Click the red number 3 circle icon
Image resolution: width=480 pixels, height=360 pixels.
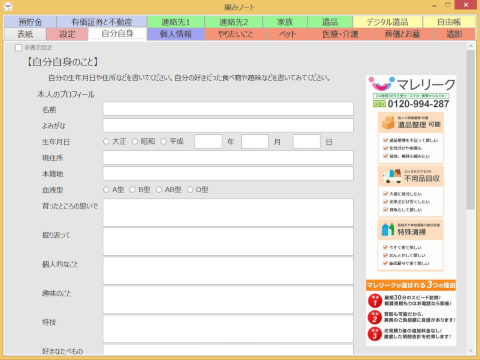pos(375,334)
